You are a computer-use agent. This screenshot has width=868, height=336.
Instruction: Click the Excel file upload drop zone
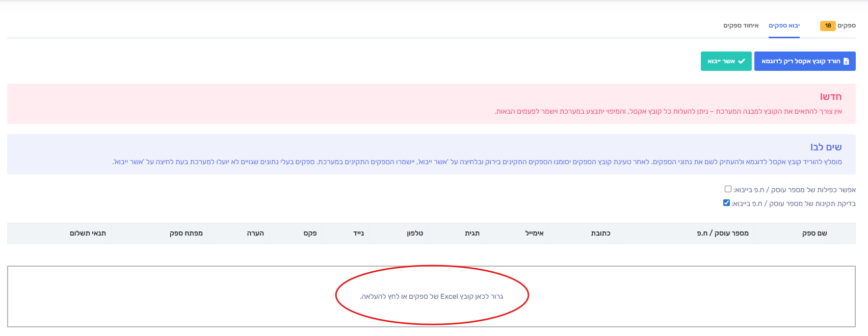(431, 296)
